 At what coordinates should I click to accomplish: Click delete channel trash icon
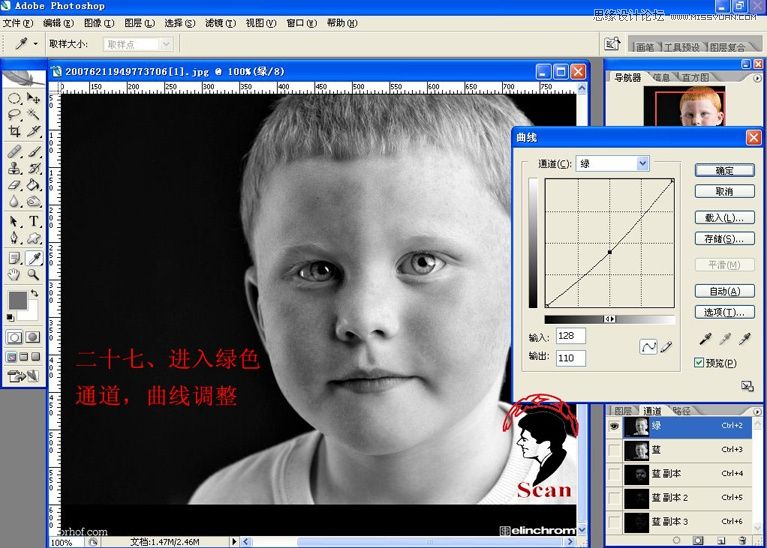click(743, 540)
